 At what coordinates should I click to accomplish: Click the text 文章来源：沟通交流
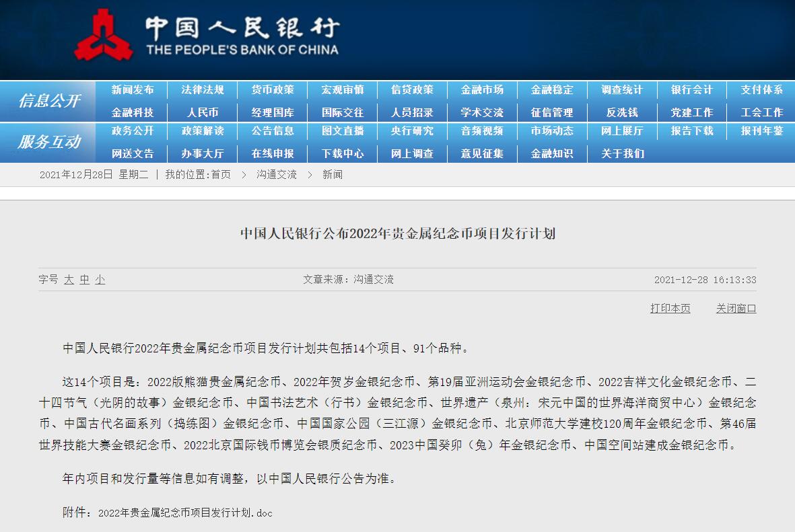click(x=348, y=280)
